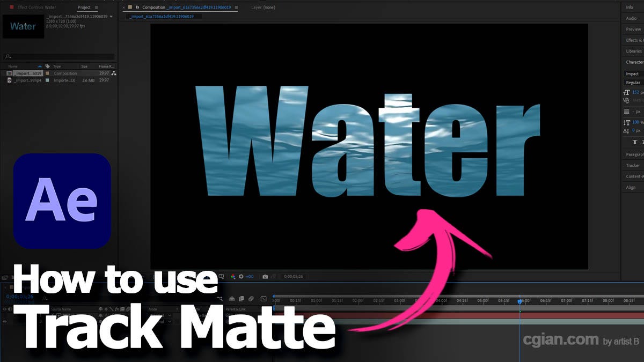
Task: Open the Effects & Presets panel
Action: click(633, 40)
